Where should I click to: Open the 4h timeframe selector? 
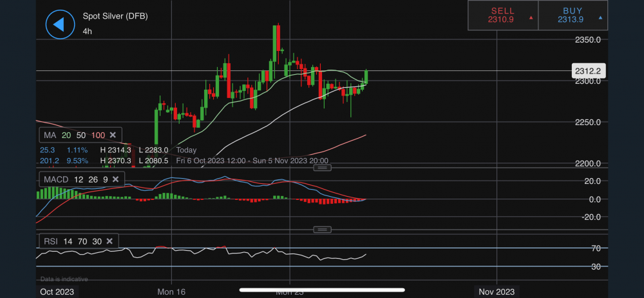(87, 31)
